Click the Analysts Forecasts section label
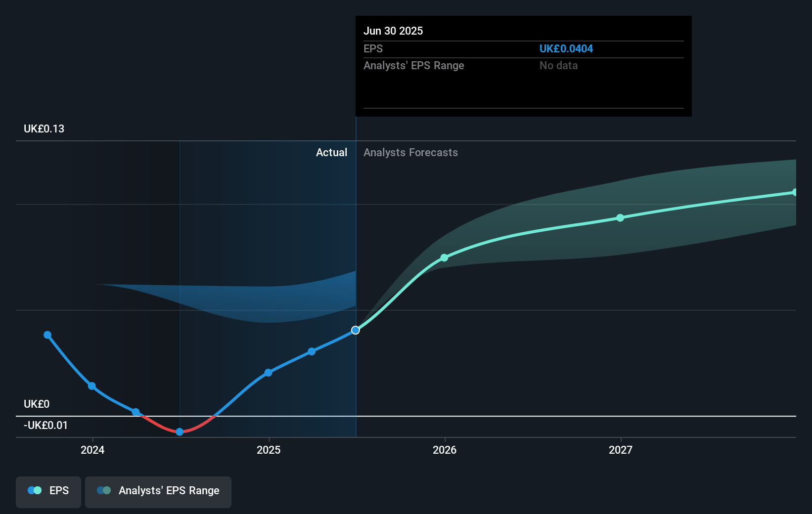812x514 pixels. coord(410,153)
